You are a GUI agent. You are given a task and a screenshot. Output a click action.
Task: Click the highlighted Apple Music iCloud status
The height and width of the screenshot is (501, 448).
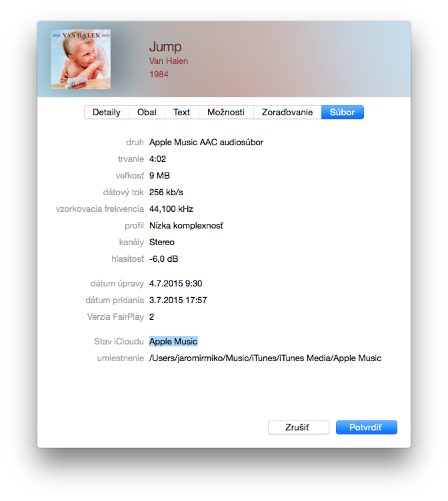[173, 341]
